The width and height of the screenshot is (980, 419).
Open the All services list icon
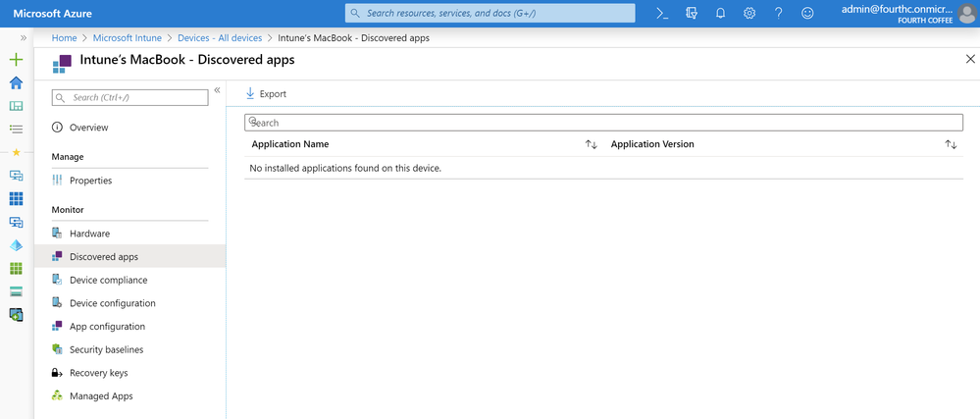(17, 130)
